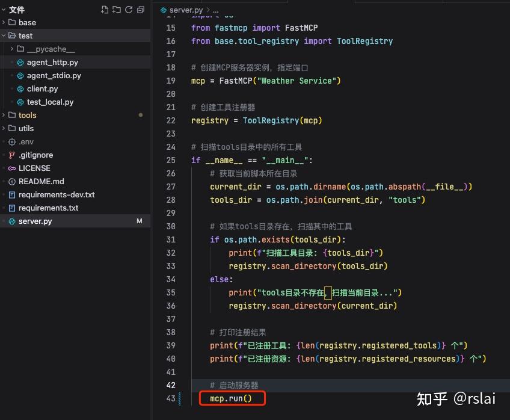
Task: Click registry.scan_directory(tools_dir) on line 33
Action: point(308,266)
